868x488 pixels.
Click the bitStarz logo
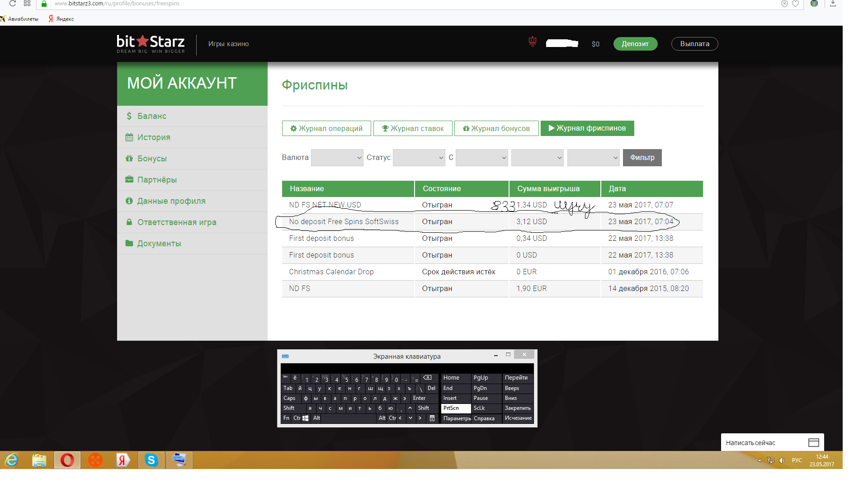pyautogui.click(x=151, y=44)
